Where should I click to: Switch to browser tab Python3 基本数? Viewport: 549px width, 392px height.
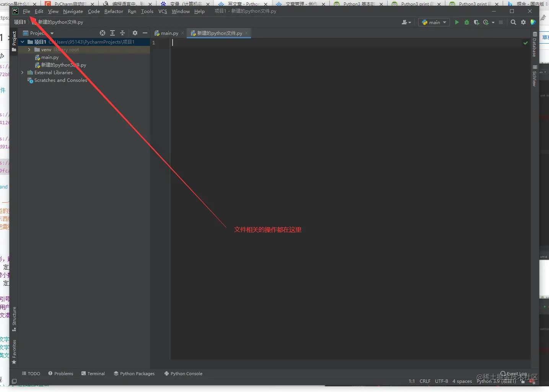[358, 3]
